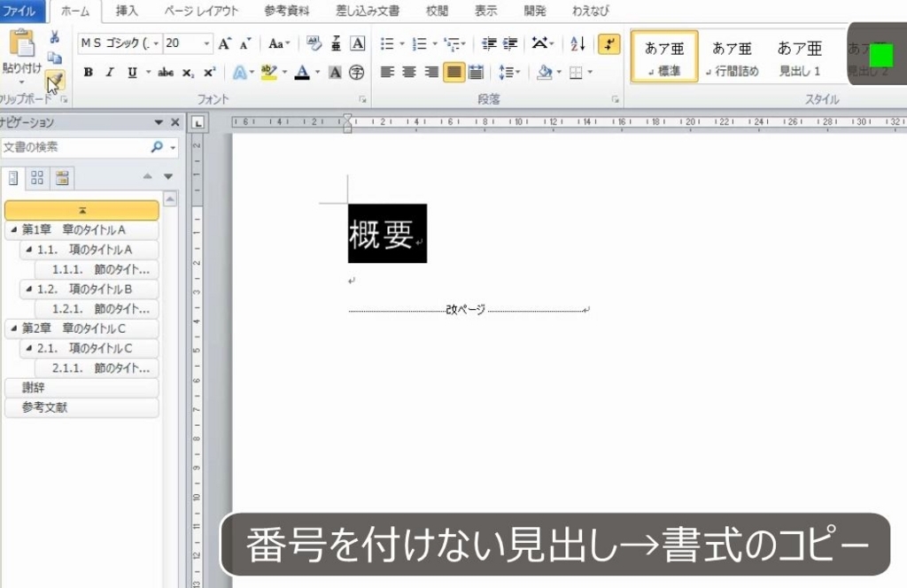Open text highlight color picker
This screenshot has height=588, width=907.
point(269,73)
